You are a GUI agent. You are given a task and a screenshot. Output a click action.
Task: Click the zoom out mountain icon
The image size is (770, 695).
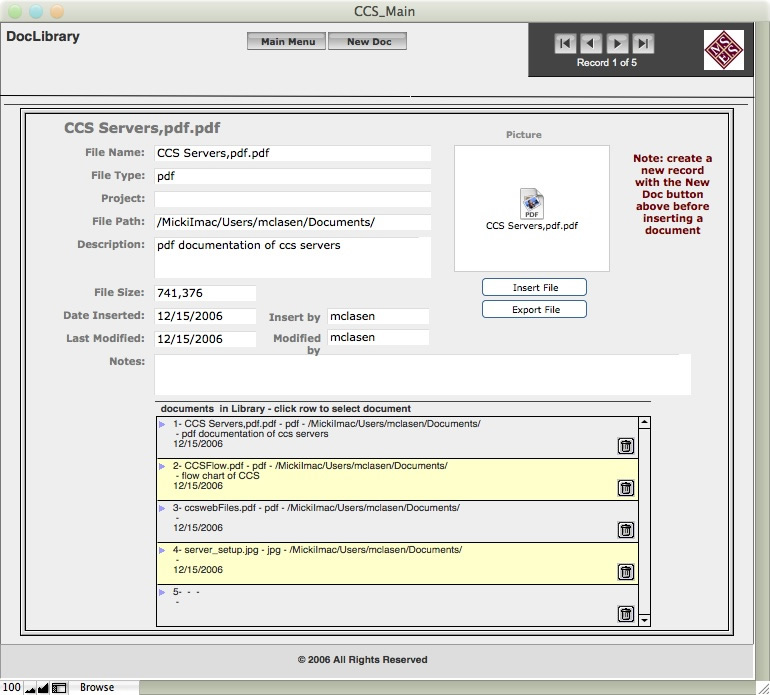30,688
